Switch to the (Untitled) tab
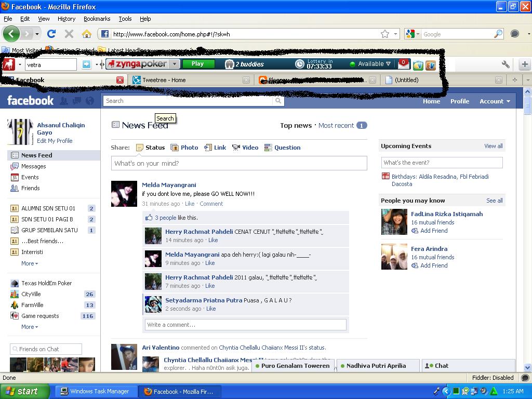The image size is (532, 399). pos(444,80)
